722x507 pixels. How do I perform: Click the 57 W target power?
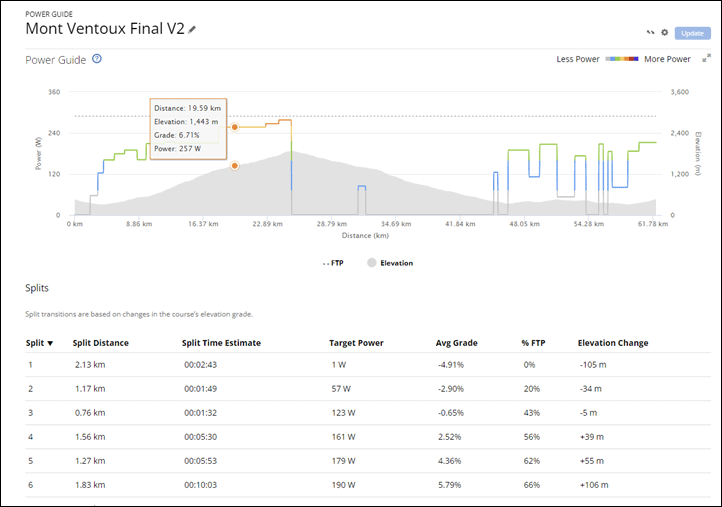tap(341, 389)
